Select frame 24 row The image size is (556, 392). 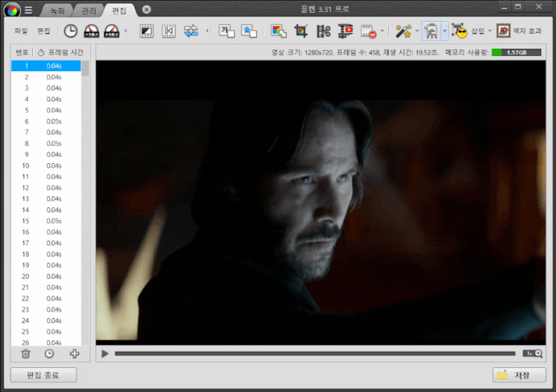click(46, 320)
